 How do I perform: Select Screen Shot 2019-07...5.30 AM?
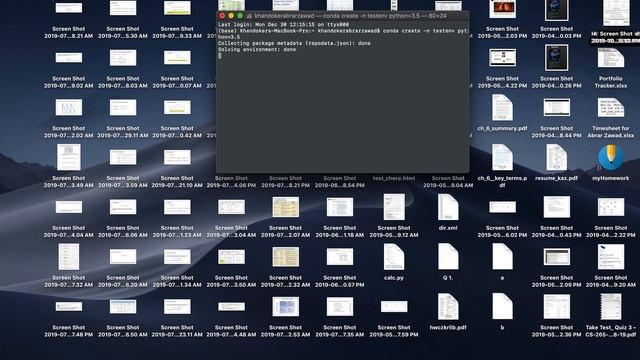123,8
